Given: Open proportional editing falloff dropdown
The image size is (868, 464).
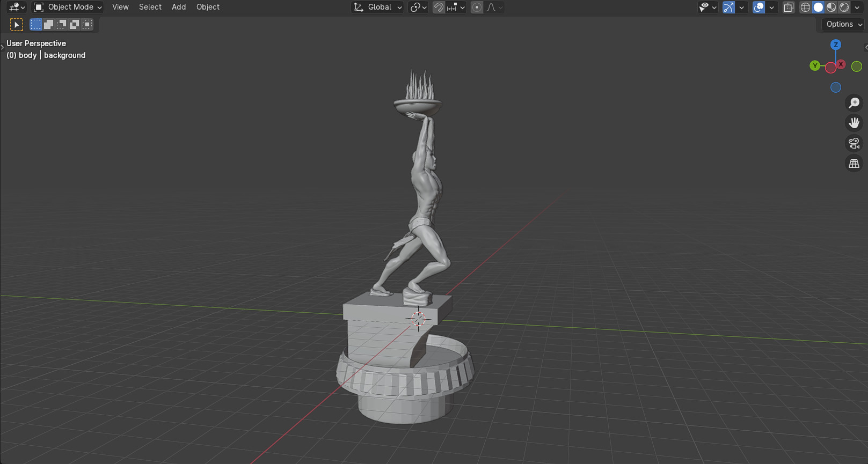Looking at the screenshot, I should 494,7.
